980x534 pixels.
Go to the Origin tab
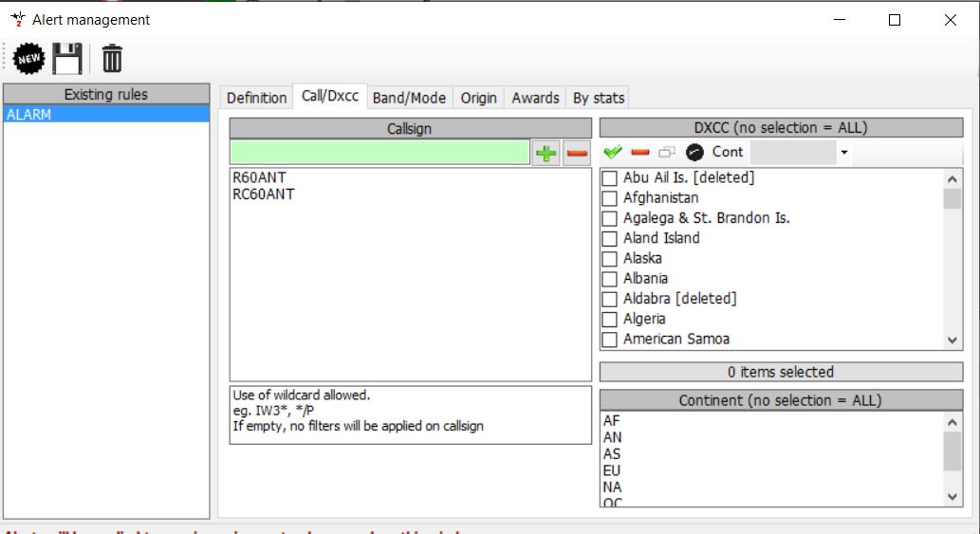[x=479, y=98]
